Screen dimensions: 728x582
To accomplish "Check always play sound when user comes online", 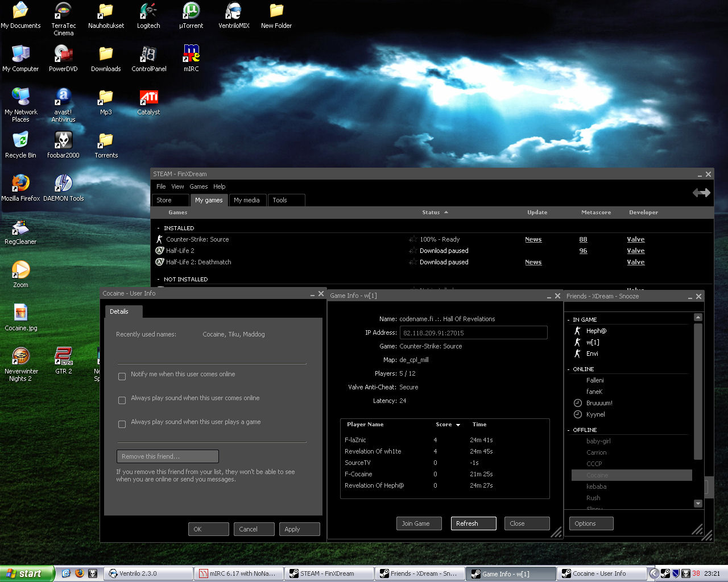I will pyautogui.click(x=122, y=400).
